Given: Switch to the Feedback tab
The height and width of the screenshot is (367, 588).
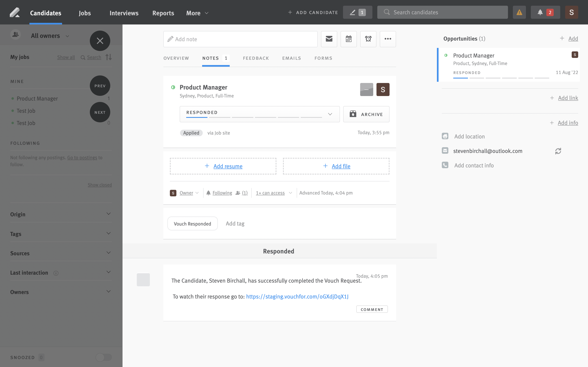Looking at the screenshot, I should click(x=256, y=58).
